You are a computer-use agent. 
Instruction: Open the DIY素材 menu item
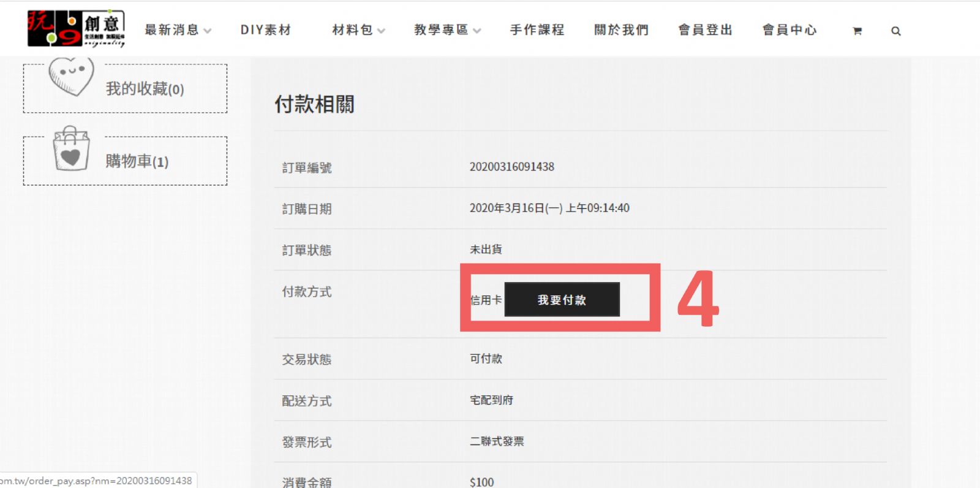click(x=266, y=30)
